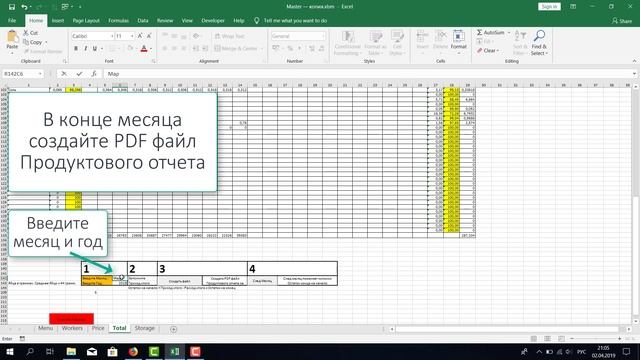Decrease font size with smaller A
Viewport: 640px width, 360px height.
149,36
